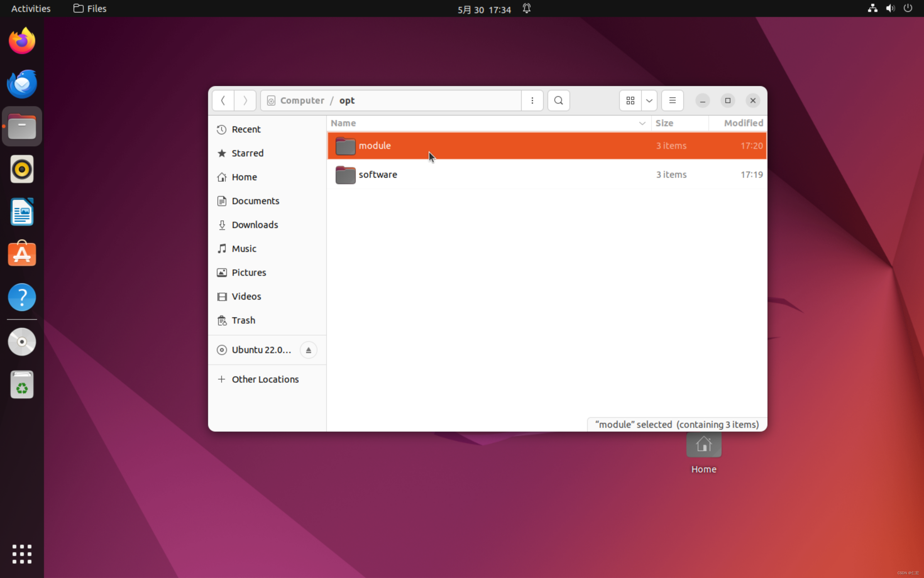Open Trash from the Files sidebar
Screen dimensions: 924x578
pos(243,320)
